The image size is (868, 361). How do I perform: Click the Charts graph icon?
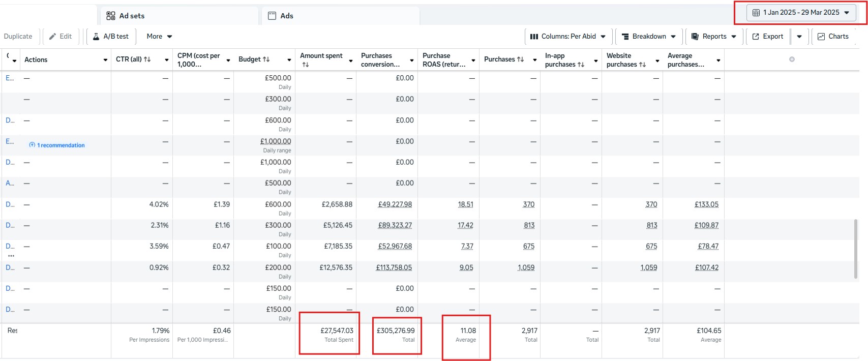(x=821, y=37)
